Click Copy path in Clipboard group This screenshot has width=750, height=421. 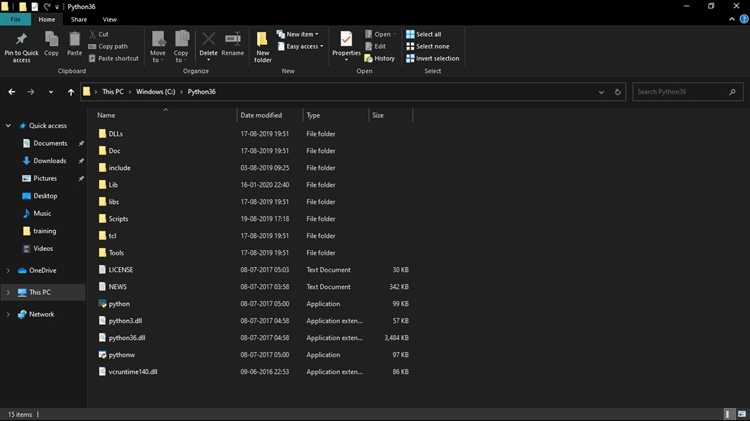108,46
